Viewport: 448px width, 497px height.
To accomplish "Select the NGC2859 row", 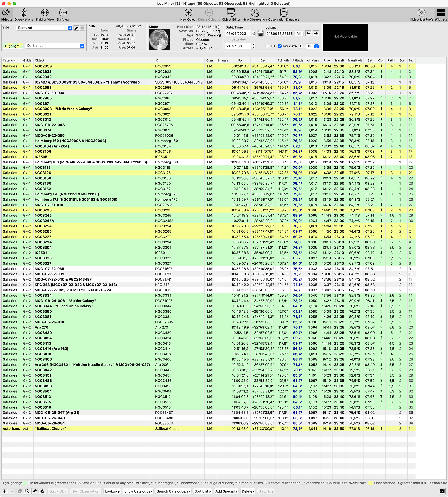I will (208, 66).
